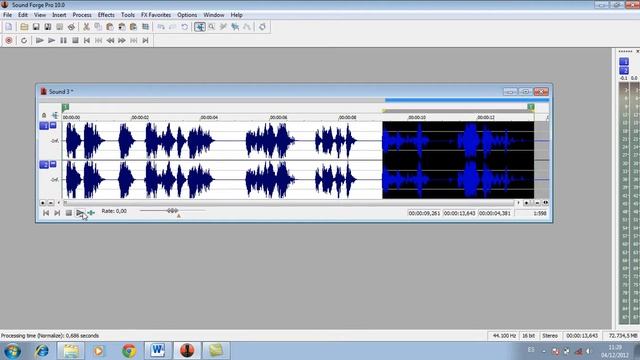Click the Paste clipboard icon

[110, 27]
